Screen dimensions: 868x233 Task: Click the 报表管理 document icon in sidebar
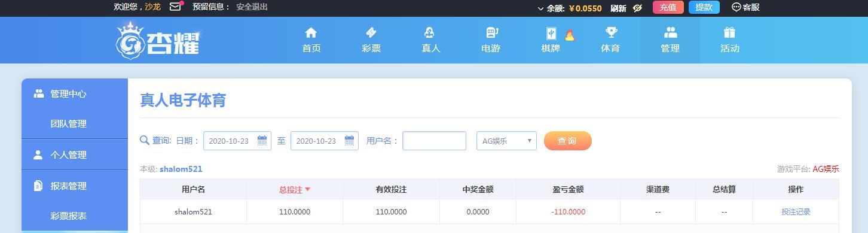coord(38,186)
